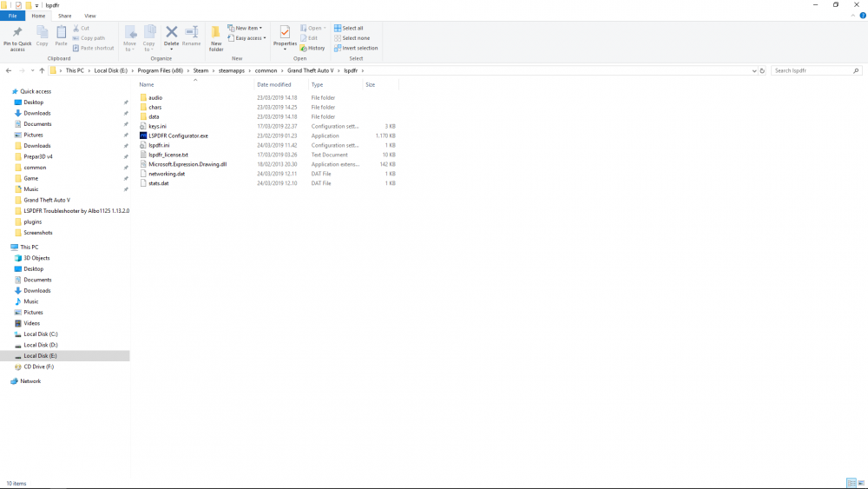Click the History ribbon button
The width and height of the screenshot is (868, 489).
coord(312,48)
